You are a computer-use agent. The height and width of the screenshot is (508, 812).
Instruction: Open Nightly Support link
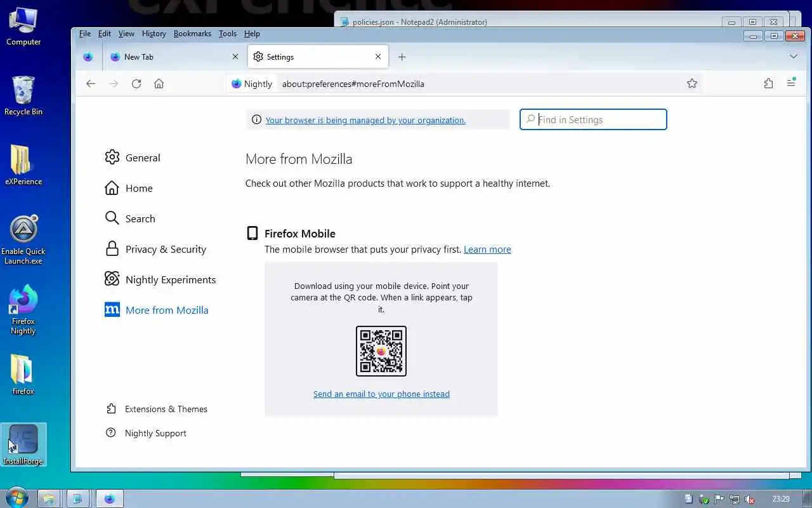click(147, 433)
